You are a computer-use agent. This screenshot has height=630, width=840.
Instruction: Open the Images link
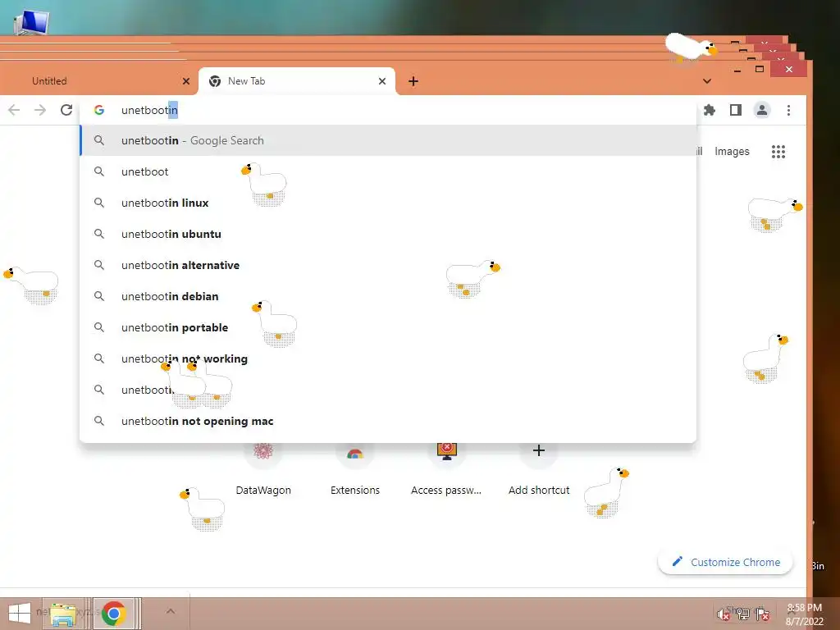click(x=732, y=152)
